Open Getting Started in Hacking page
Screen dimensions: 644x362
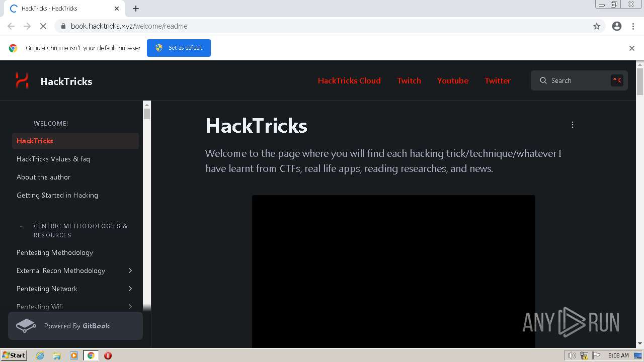75,195
